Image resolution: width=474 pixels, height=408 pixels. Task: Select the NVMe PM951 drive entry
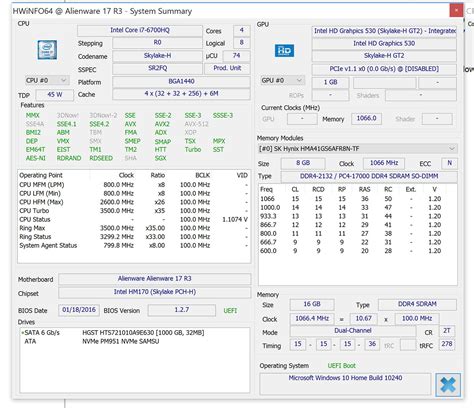[91, 341]
